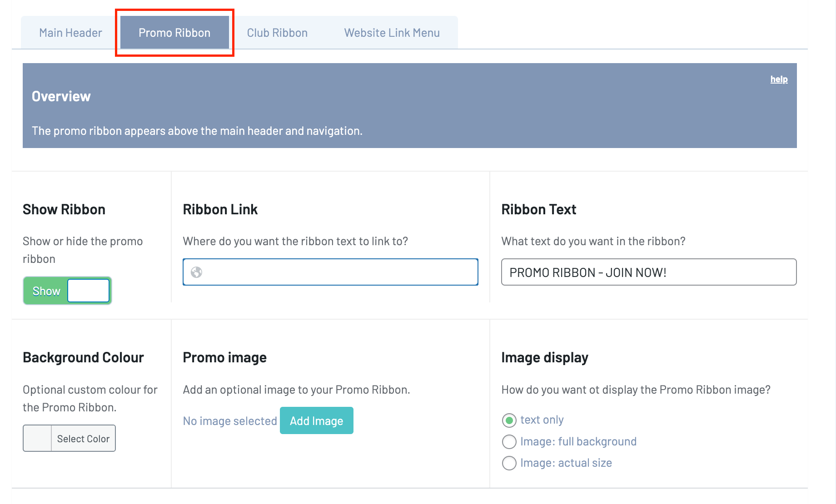
Task: Select the 'text only' radio option
Action: [509, 420]
